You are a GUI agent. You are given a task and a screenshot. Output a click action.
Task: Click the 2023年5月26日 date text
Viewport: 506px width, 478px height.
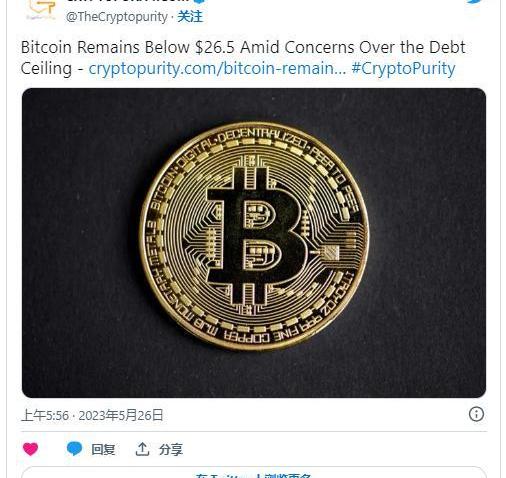click(121, 415)
